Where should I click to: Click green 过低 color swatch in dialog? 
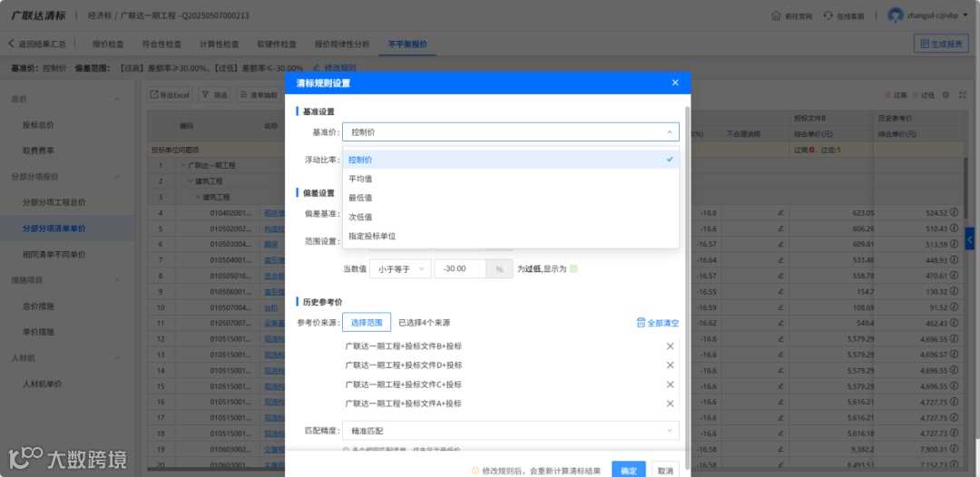[x=573, y=269]
